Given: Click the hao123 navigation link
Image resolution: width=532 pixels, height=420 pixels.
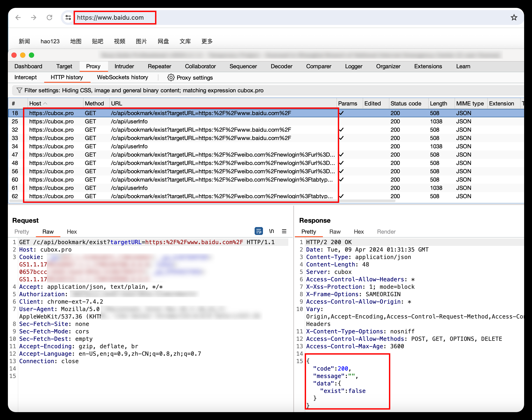Looking at the screenshot, I should (50, 41).
